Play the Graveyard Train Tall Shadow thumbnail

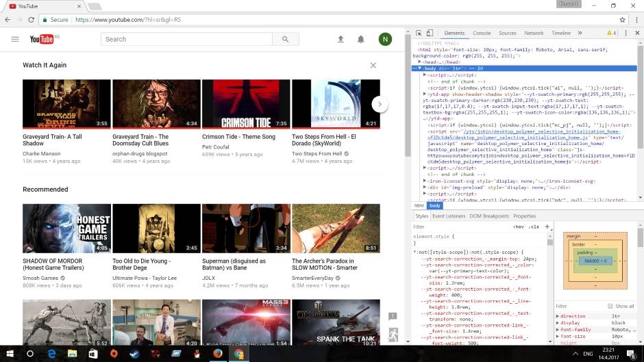coord(66,104)
